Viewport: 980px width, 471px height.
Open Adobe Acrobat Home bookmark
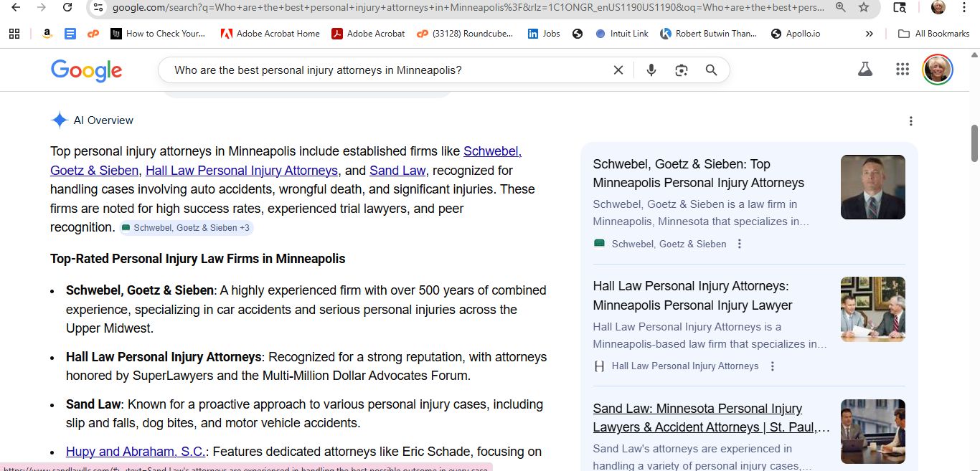coord(270,34)
